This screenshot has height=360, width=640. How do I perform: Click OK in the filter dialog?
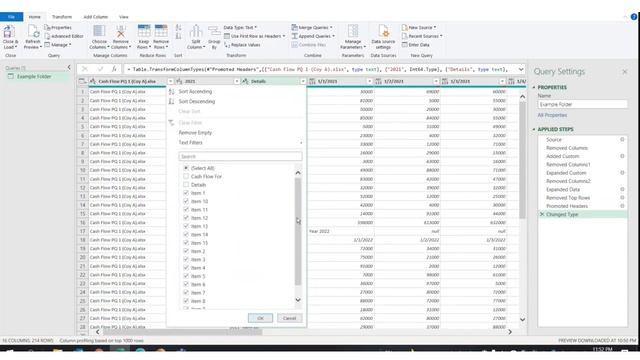(x=260, y=318)
